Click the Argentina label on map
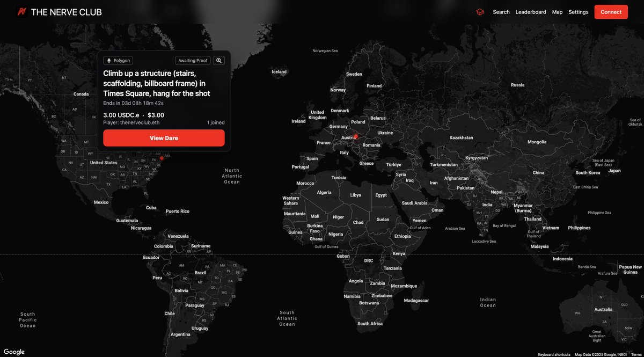 180,334
